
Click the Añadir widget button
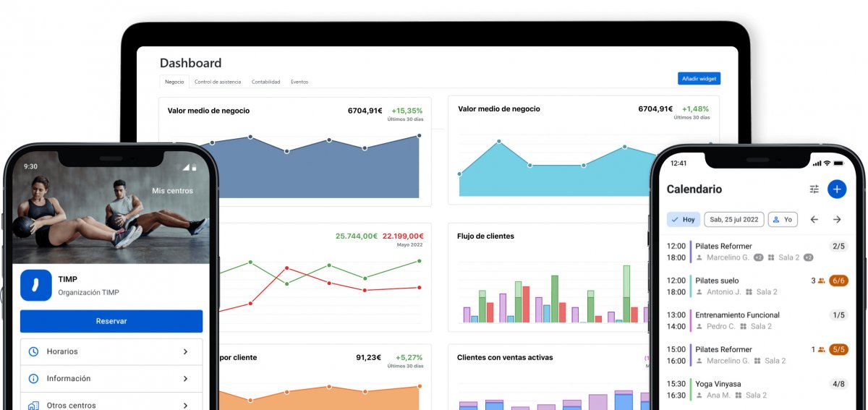(699, 79)
